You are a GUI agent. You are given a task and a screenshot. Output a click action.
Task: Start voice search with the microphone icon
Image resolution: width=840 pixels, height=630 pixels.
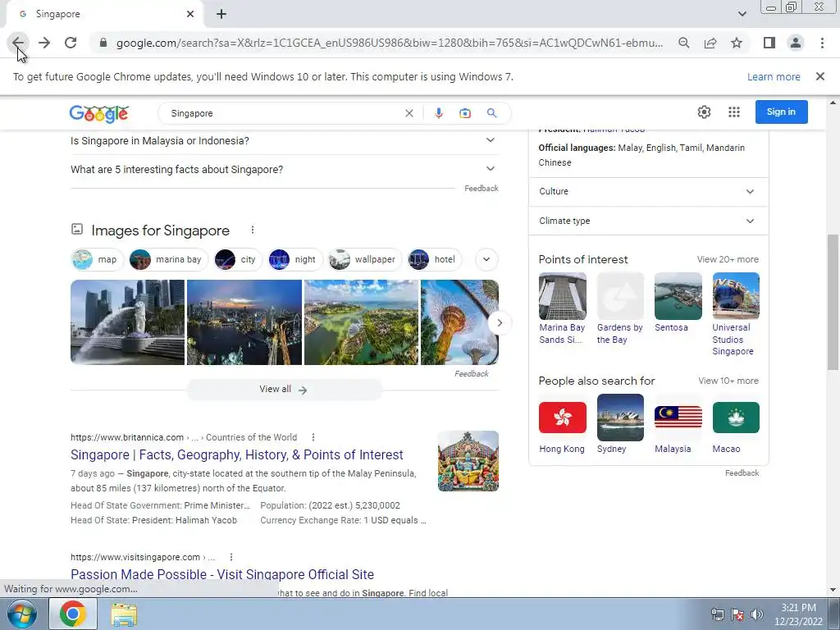coord(439,113)
